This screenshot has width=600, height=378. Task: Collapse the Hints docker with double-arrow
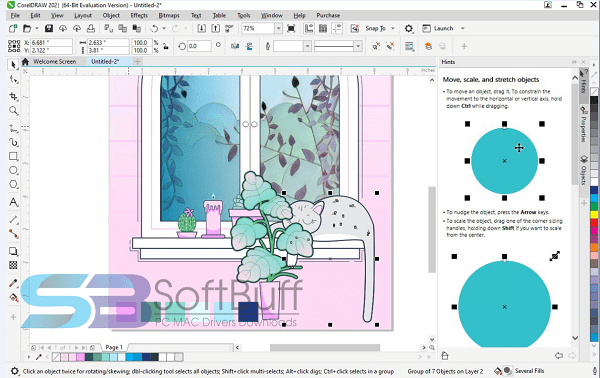[574, 62]
